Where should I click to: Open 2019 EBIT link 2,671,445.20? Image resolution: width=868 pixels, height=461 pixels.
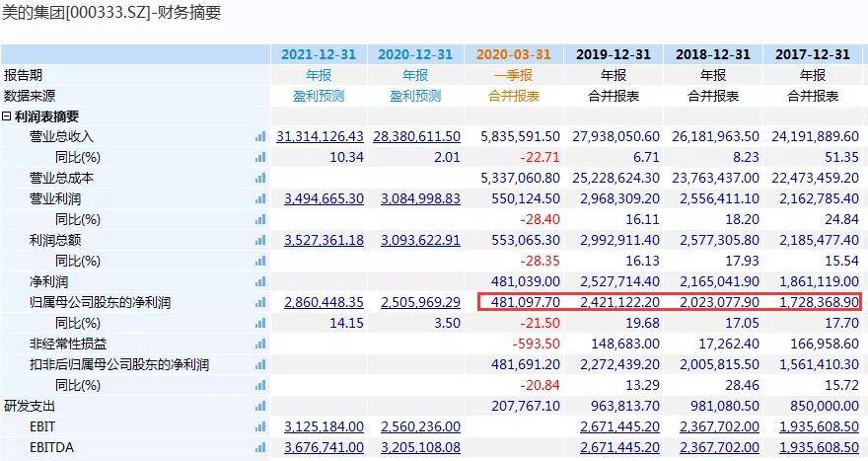click(x=619, y=426)
